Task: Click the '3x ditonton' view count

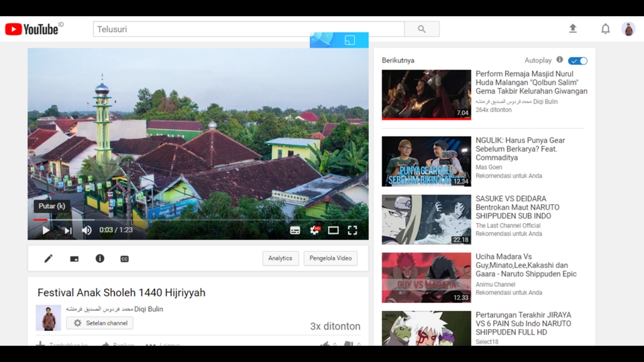Action: (x=335, y=326)
